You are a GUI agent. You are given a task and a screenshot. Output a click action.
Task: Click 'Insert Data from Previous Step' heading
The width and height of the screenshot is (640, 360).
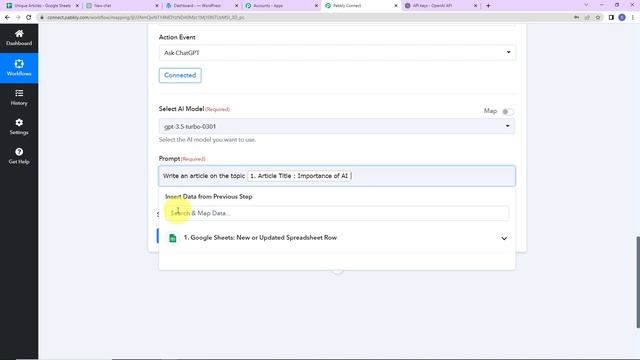point(209,197)
